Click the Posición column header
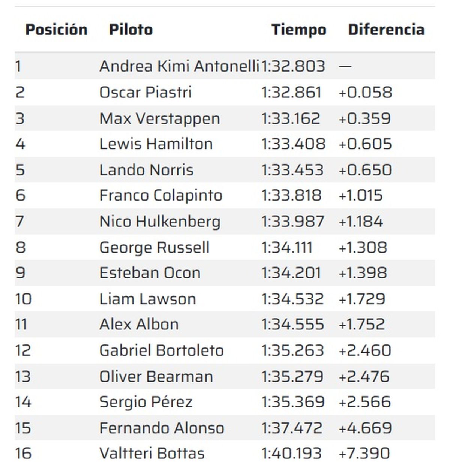The width and height of the screenshot is (450, 476). pyautogui.click(x=56, y=30)
